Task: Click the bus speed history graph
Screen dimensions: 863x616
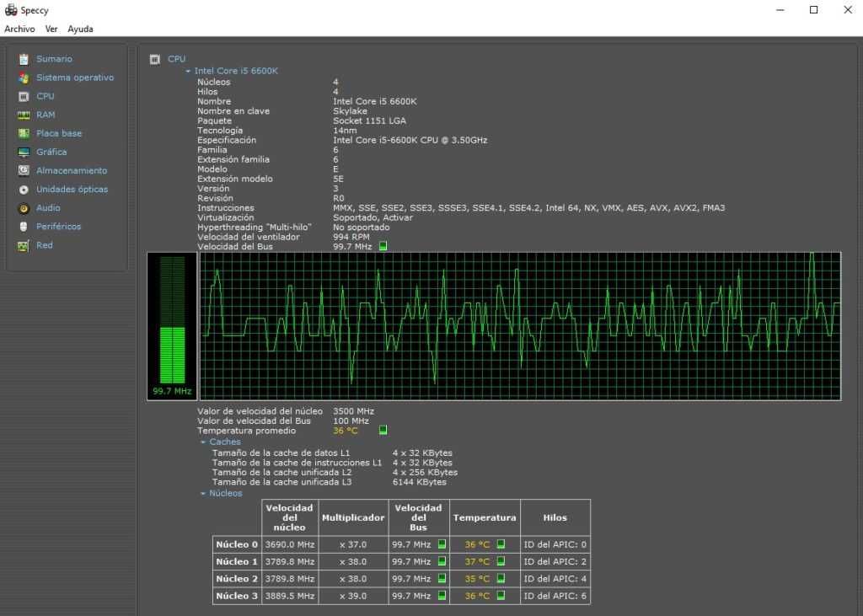Action: [520, 325]
